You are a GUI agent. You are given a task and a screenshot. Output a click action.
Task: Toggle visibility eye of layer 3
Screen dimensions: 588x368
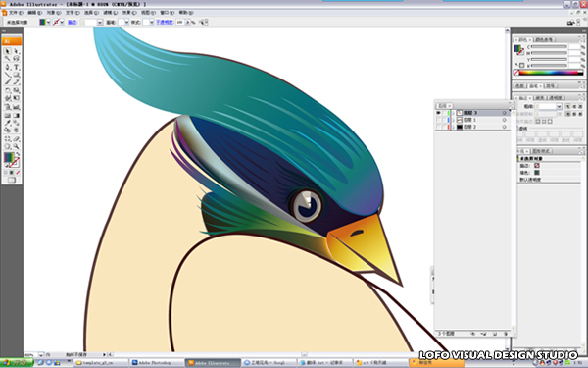pyautogui.click(x=438, y=113)
